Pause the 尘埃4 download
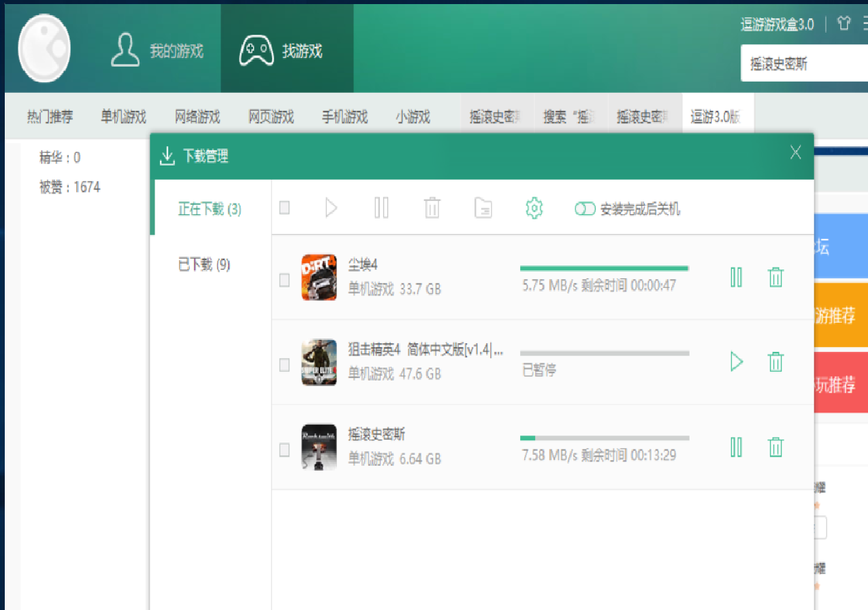Screen dimensions: 868x610 click(x=736, y=277)
